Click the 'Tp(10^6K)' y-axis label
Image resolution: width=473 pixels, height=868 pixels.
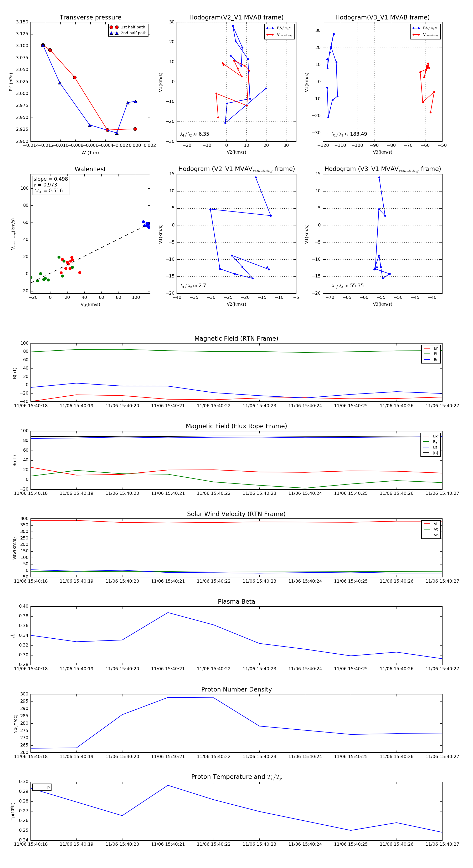(x=13, y=811)
